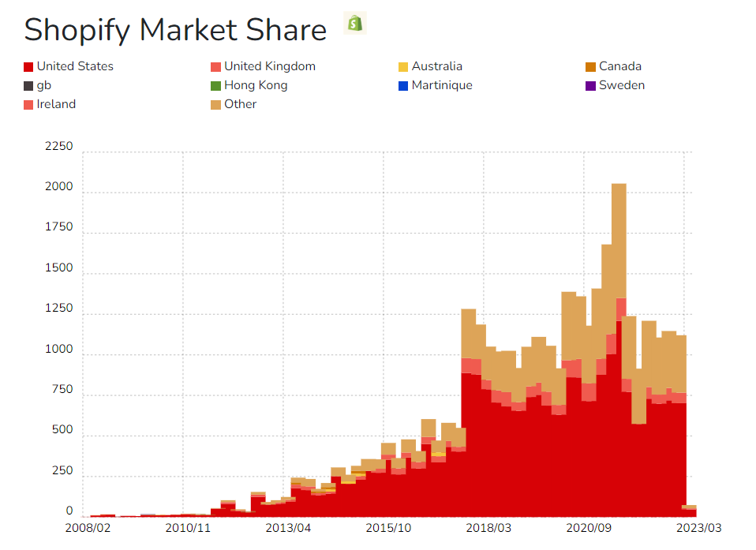The width and height of the screenshot is (756, 550).
Task: Click the 2023/03 x-axis label
Action: click(x=699, y=528)
